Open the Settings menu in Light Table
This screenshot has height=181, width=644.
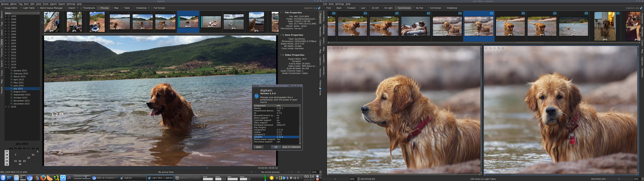(339, 4)
